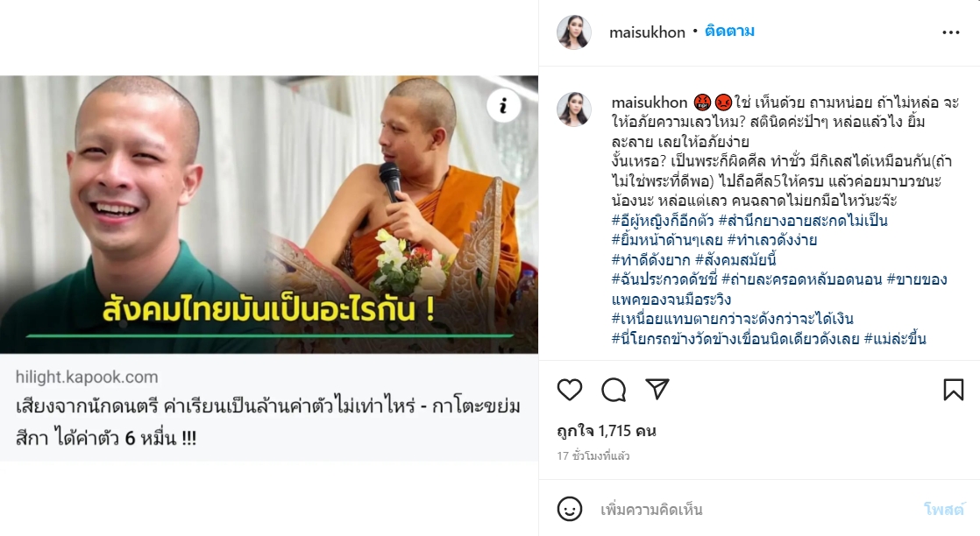
Task: Open maisukhon profile picture in header
Action: coord(574,32)
